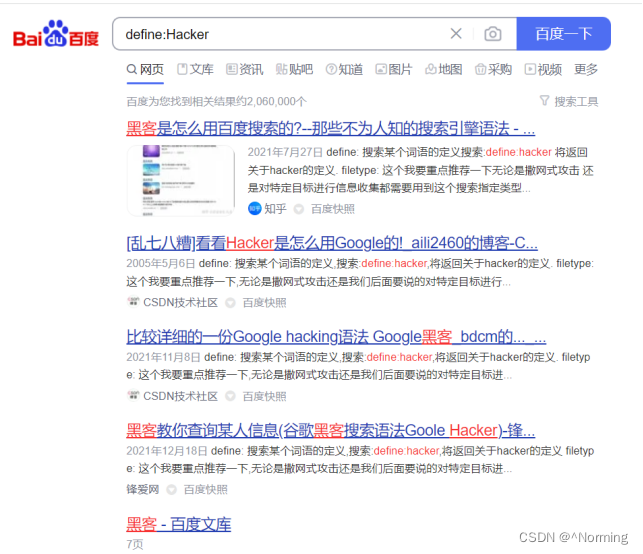Click the shield icon under the 2021年11月8日 result
Viewport: 643px width, 554px height.
pyautogui.click(x=230, y=397)
